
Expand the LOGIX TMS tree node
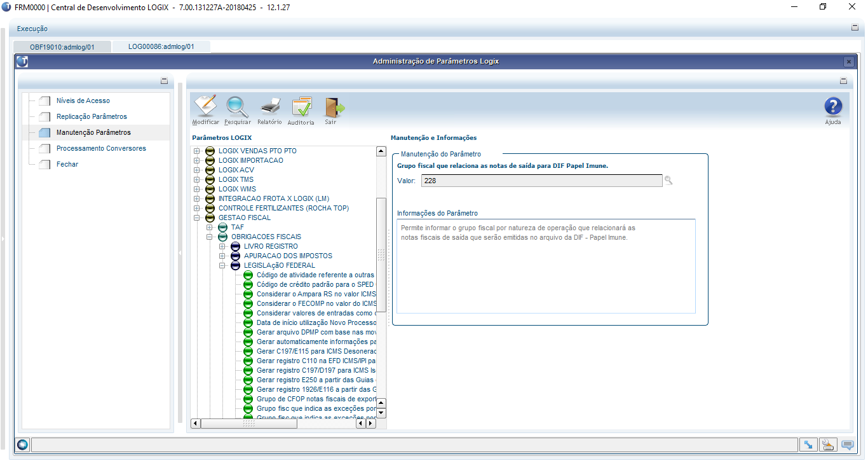pyautogui.click(x=197, y=179)
